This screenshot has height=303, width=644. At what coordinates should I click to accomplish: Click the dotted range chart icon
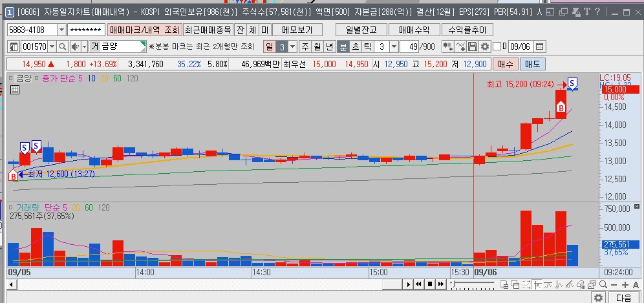pyautogui.click(x=526, y=284)
